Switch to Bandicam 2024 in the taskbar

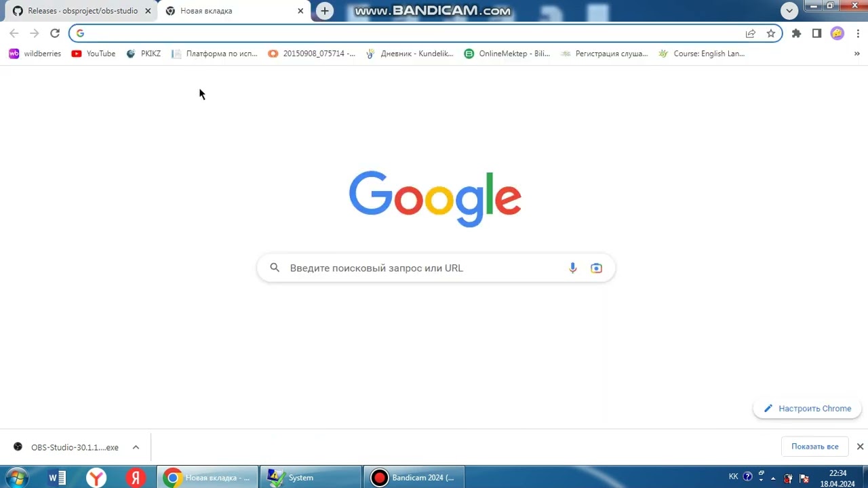coord(414,477)
